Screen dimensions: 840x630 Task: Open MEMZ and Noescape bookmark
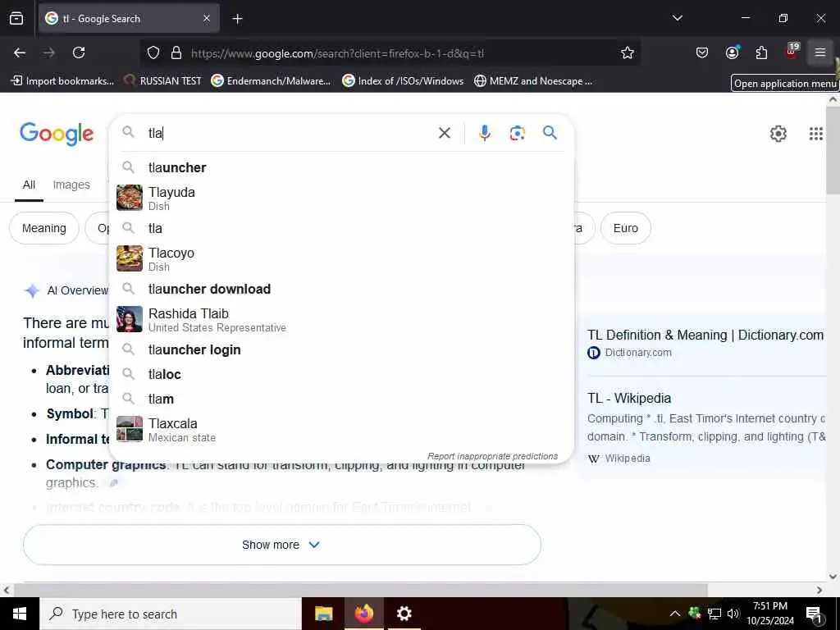pyautogui.click(x=533, y=81)
